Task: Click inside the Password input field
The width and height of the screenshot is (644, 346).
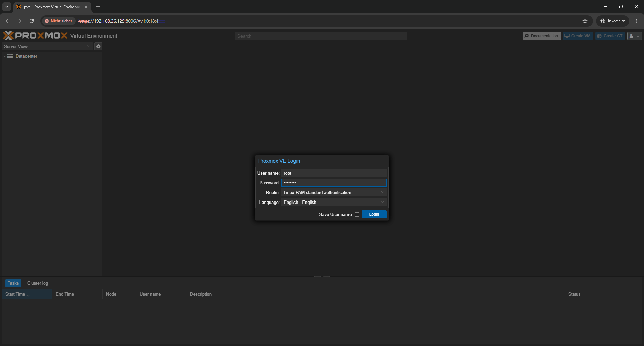Action: 334,183
